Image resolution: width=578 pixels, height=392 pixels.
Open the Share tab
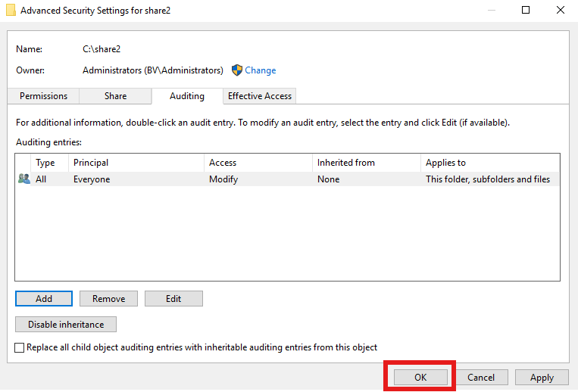[x=116, y=96]
